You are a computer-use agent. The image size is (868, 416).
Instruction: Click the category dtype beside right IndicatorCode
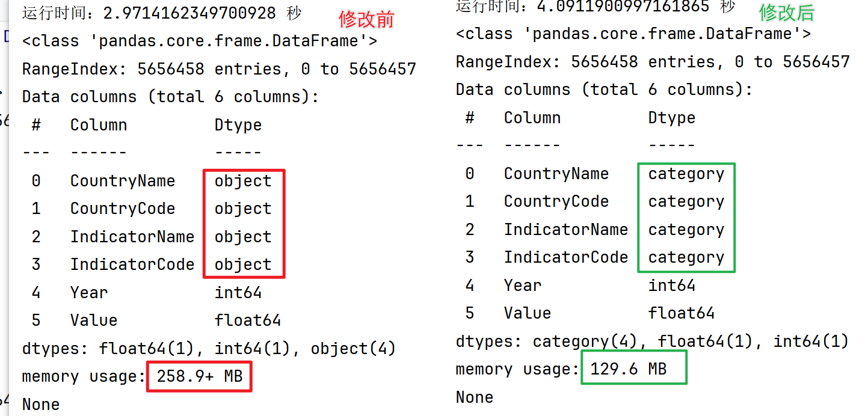pos(686,257)
